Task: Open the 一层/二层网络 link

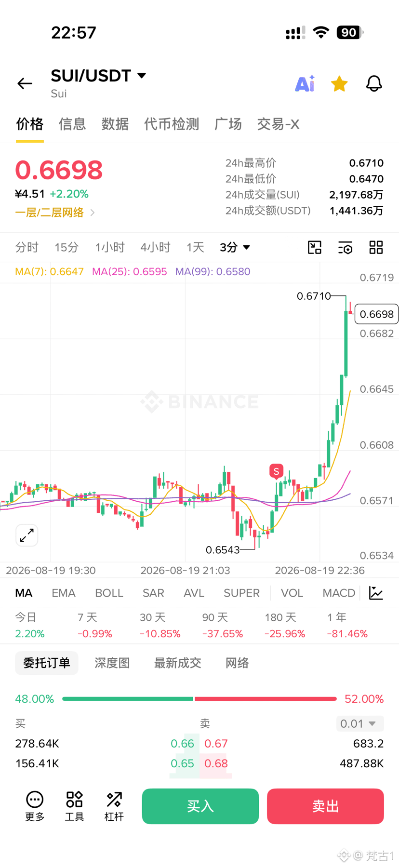Action: (x=55, y=213)
